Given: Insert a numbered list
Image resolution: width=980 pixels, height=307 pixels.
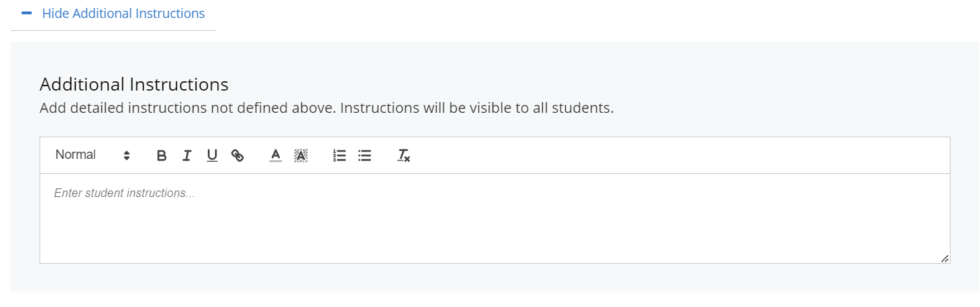Looking at the screenshot, I should pos(339,155).
